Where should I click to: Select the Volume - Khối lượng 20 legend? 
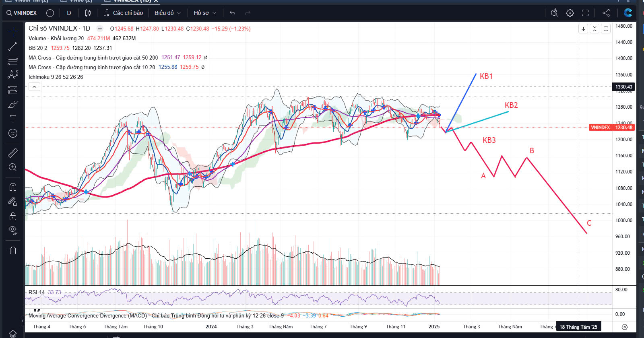[x=56, y=38]
